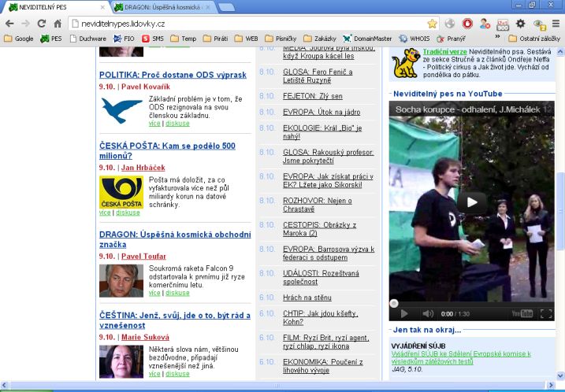Toggle fullscreen on the YouTube video
The width and height of the screenshot is (565, 392).
coord(546,314)
